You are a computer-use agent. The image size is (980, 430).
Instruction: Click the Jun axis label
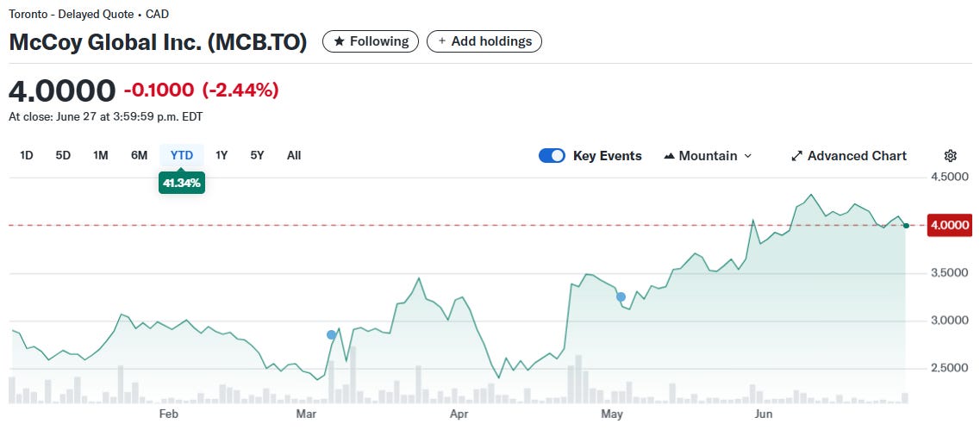764,414
